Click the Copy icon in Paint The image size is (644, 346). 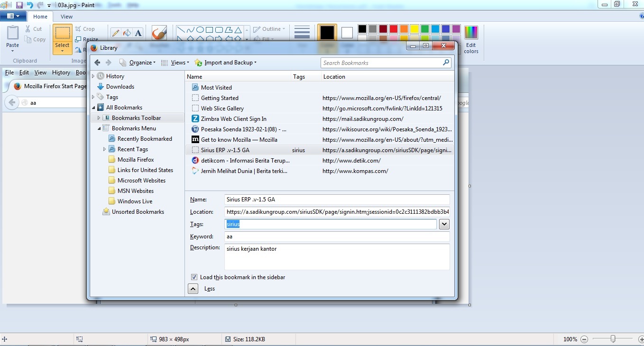tap(28, 39)
